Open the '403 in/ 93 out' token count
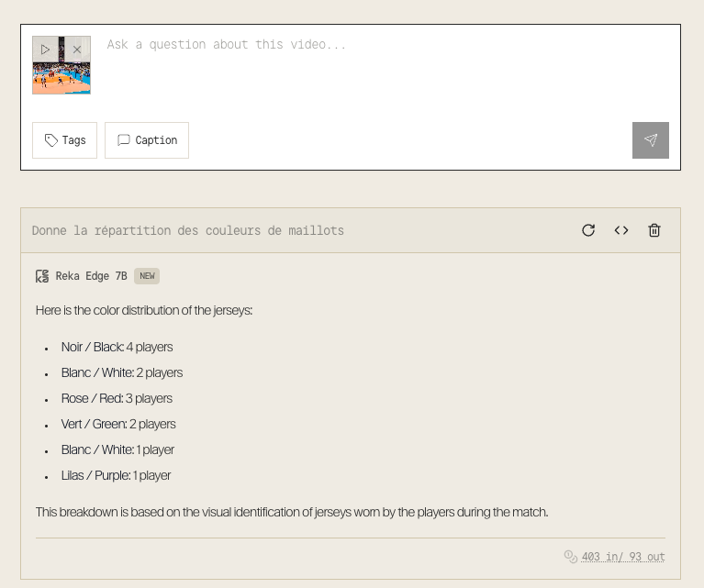Viewport: 704px width, 588px height. (623, 557)
